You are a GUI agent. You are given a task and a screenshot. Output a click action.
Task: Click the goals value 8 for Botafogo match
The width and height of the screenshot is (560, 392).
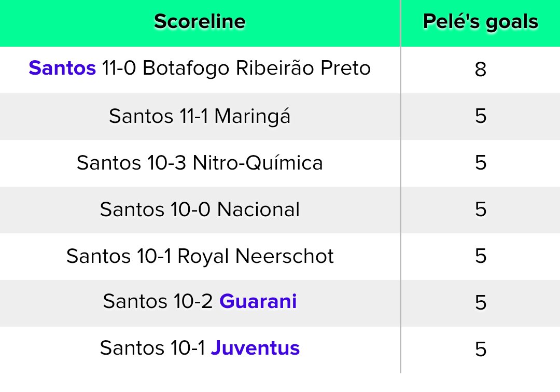(480, 69)
